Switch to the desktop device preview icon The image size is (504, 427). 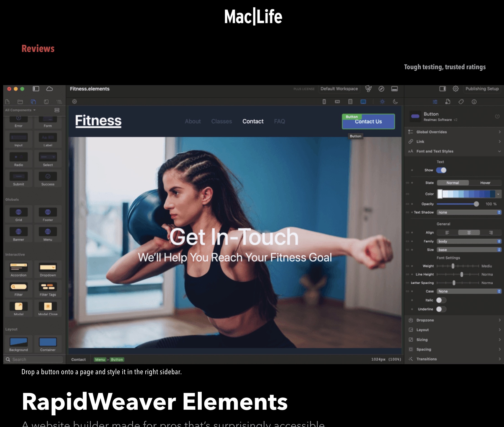[x=363, y=102]
